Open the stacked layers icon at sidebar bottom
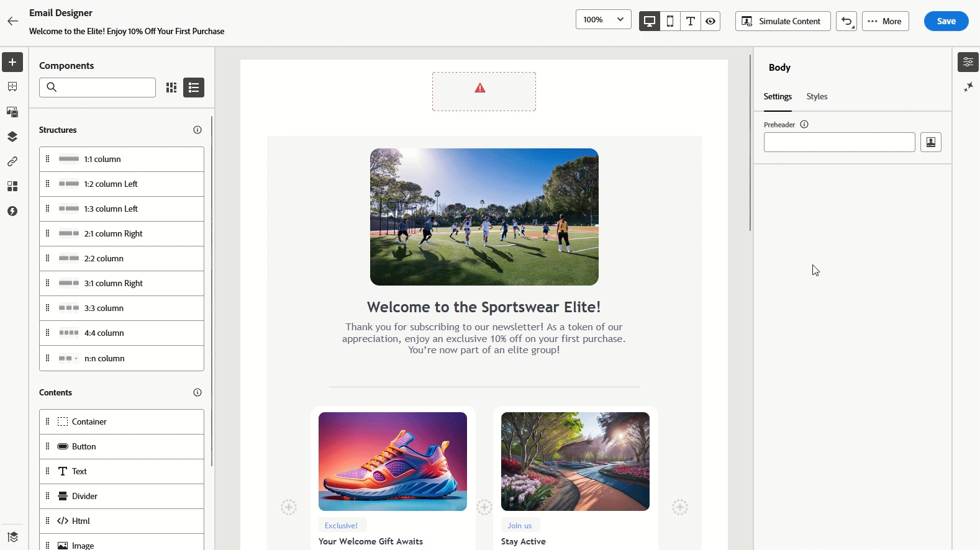The height and width of the screenshot is (550, 980). pyautogui.click(x=12, y=537)
